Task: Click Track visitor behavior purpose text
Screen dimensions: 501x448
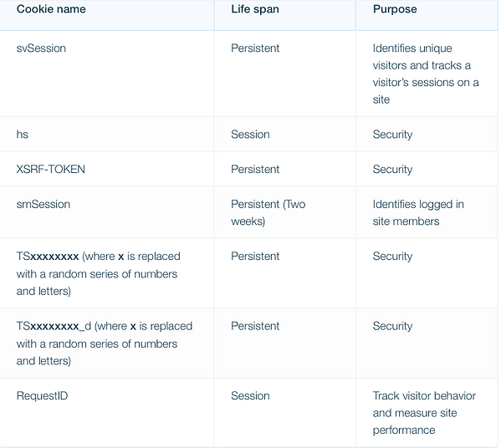Action: click(x=424, y=413)
